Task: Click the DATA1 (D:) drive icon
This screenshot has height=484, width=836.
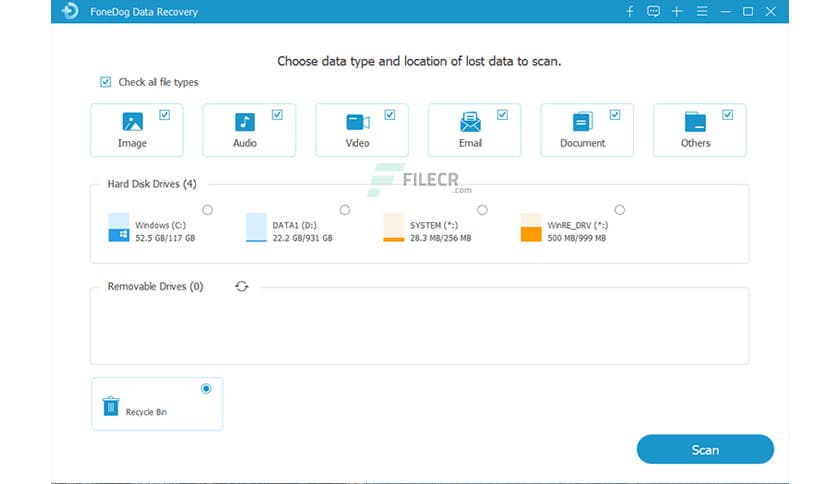Action: tap(256, 228)
